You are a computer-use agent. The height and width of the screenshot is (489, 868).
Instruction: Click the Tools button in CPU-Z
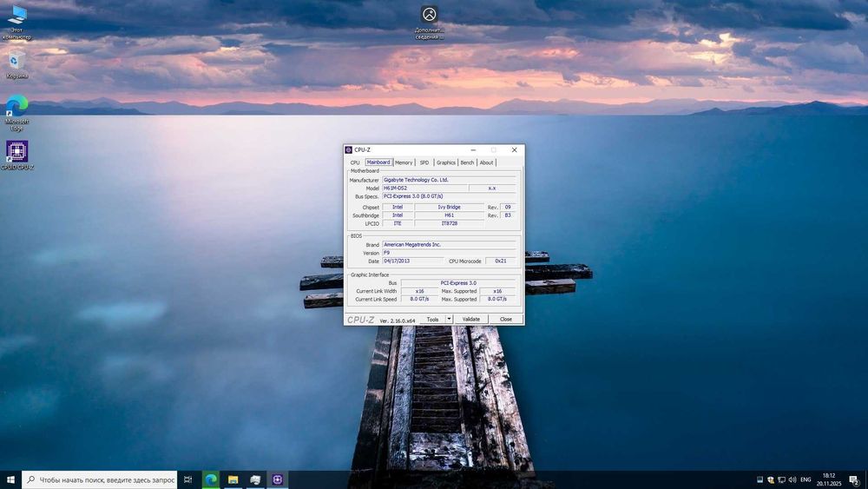coord(432,320)
